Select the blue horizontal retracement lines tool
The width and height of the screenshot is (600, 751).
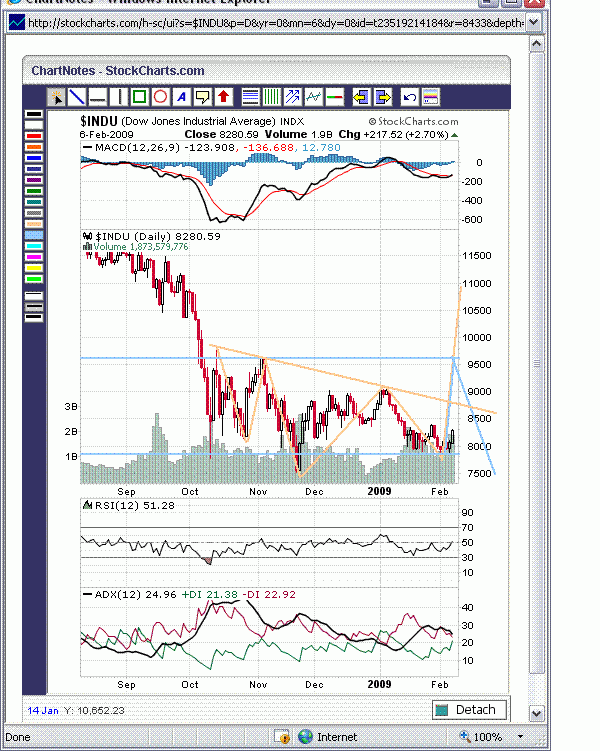[250, 97]
